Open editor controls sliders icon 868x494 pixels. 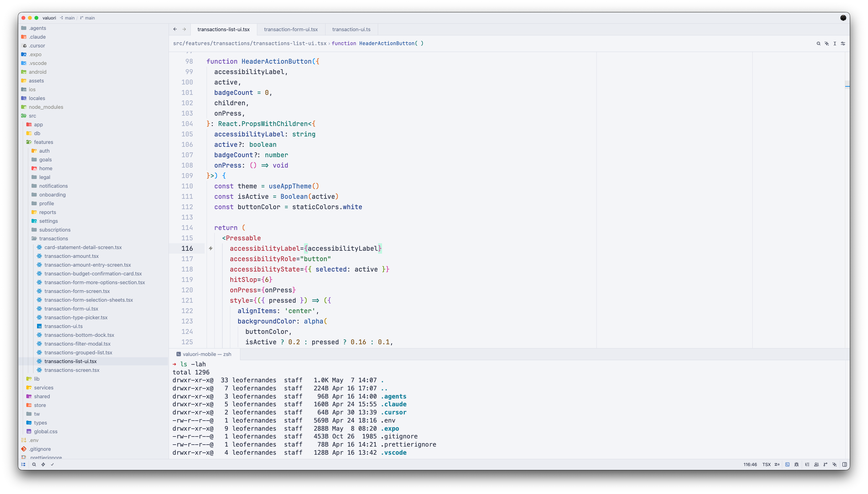[843, 44]
